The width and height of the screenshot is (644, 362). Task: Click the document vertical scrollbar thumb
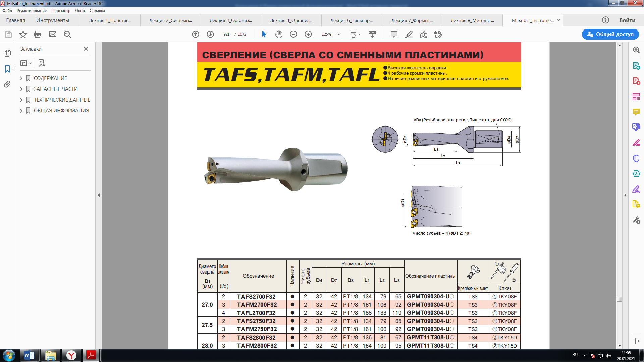(619, 299)
